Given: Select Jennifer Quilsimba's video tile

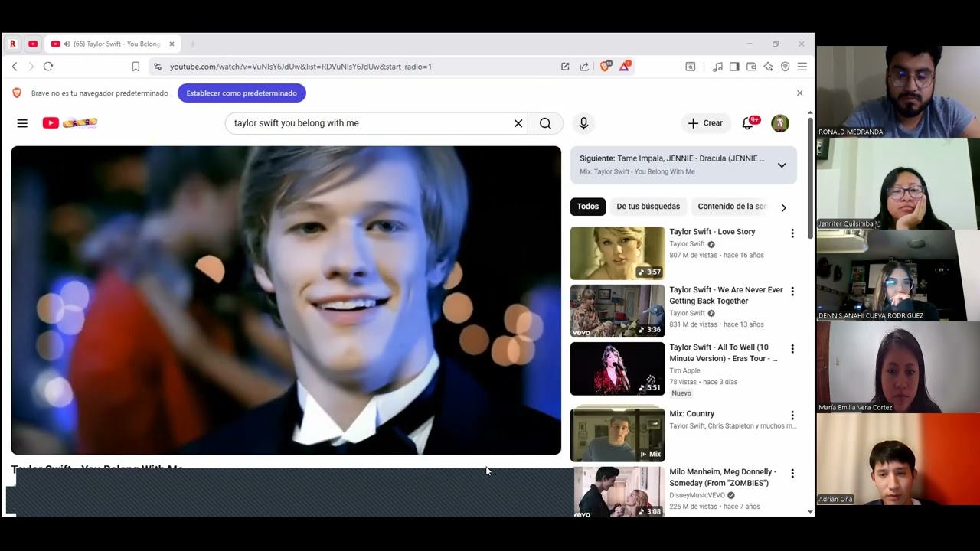Looking at the screenshot, I should click(x=898, y=184).
